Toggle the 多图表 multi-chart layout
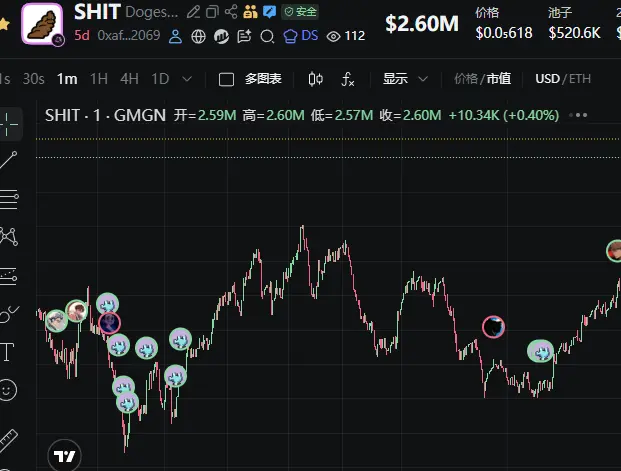This screenshot has height=471, width=621. [250, 79]
